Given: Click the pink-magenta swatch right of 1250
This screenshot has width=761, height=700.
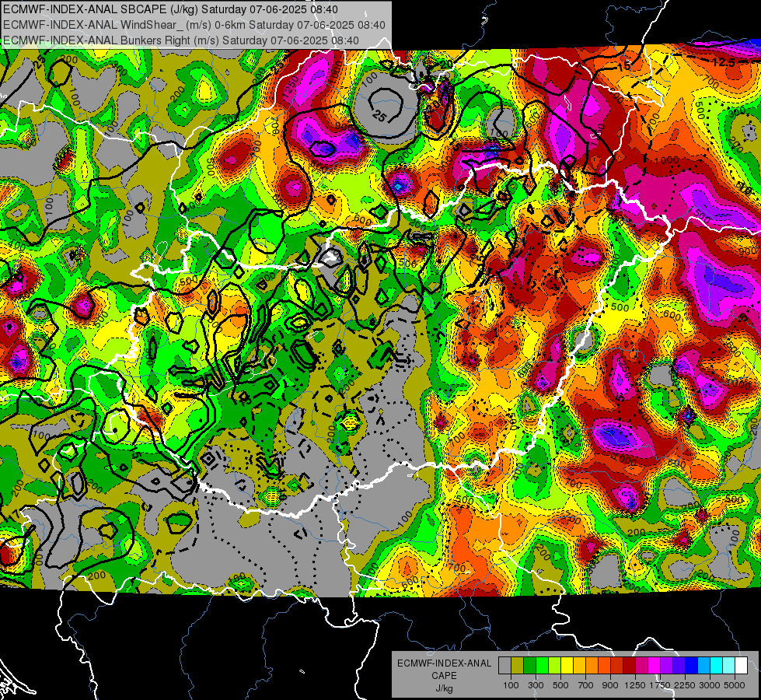Looking at the screenshot, I should point(641,666).
